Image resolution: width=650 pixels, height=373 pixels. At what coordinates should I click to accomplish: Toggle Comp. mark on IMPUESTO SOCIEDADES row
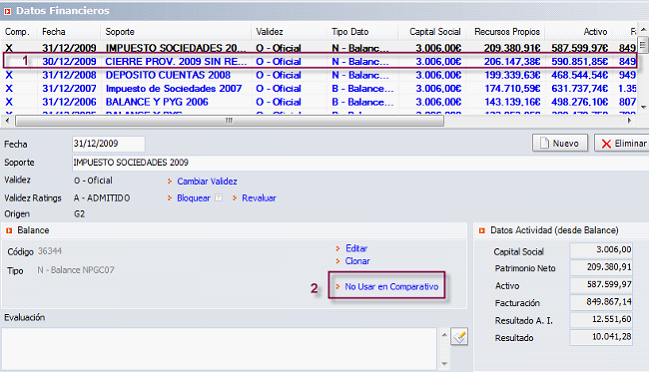tap(9, 48)
